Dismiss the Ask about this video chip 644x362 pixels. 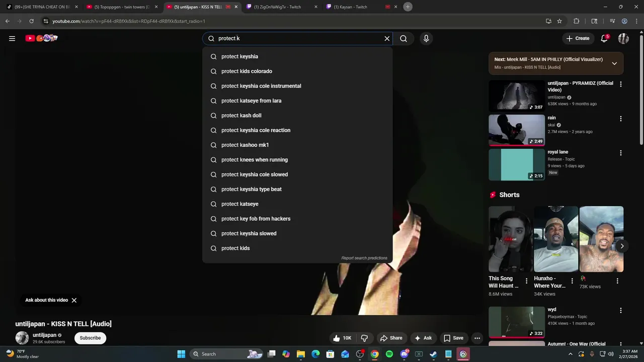tap(74, 300)
